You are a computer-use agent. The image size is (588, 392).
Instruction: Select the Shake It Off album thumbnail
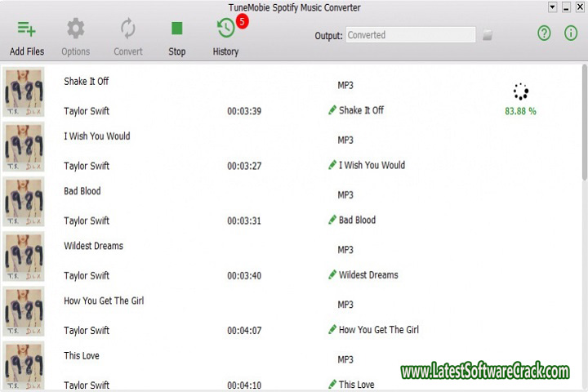pos(24,93)
